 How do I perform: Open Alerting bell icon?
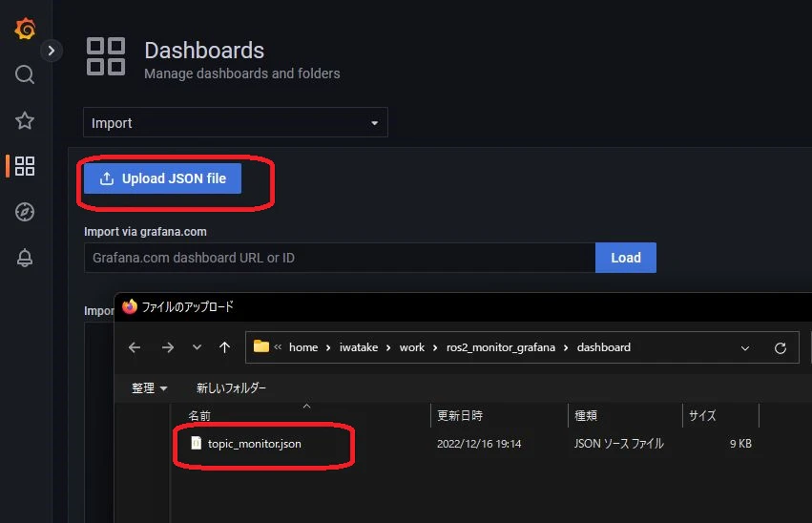coord(25,258)
